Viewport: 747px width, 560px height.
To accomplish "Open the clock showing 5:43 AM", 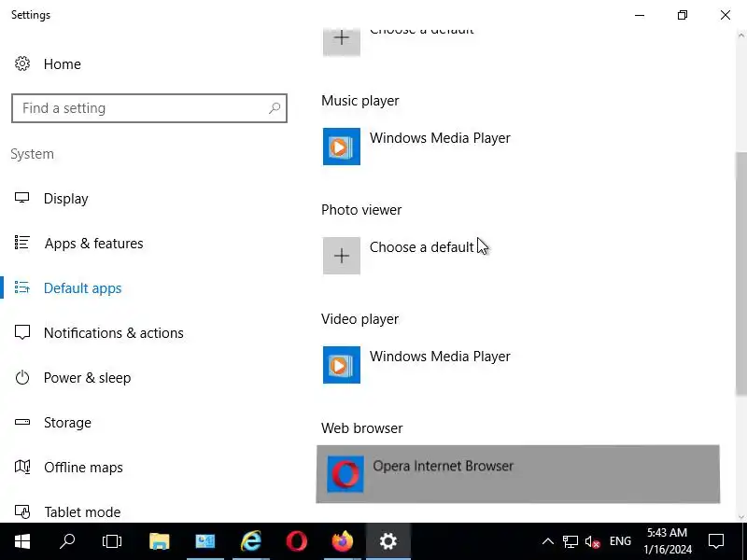I will (668, 541).
